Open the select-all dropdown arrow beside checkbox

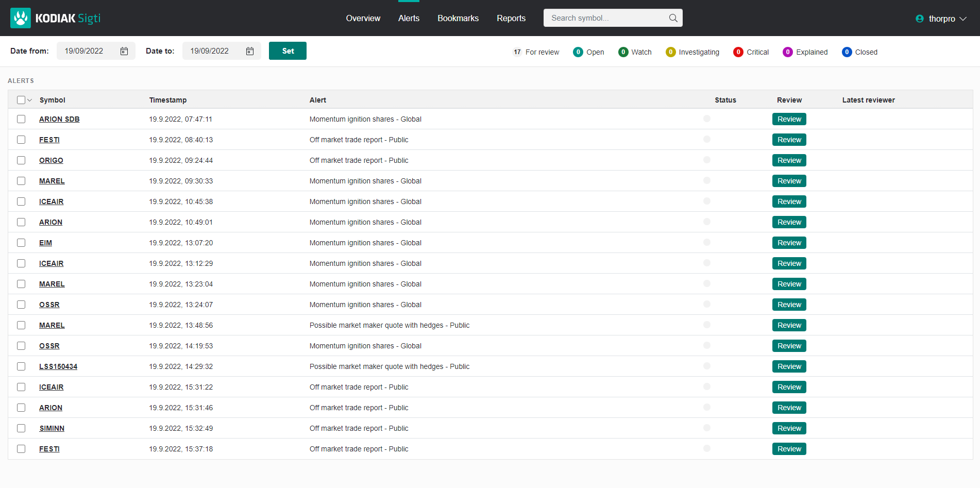[x=30, y=100]
